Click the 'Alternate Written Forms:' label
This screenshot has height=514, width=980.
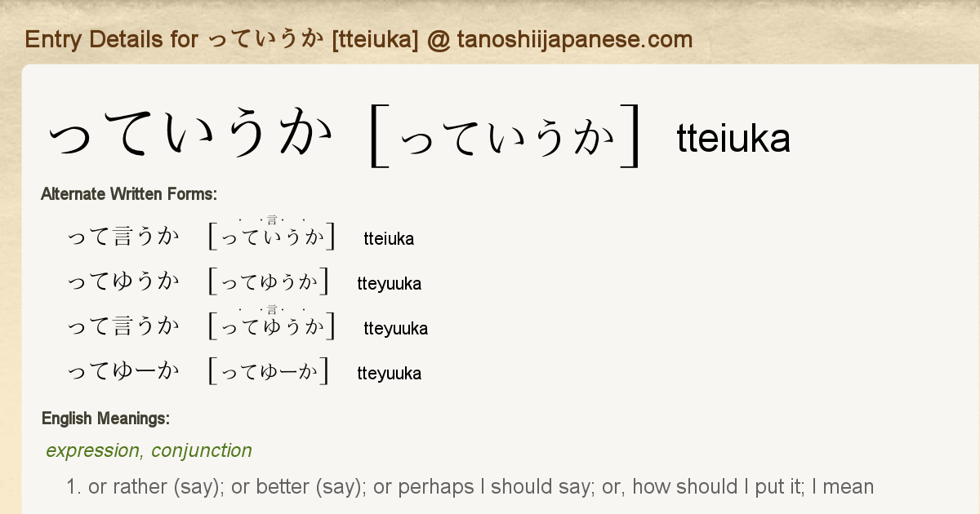129,194
